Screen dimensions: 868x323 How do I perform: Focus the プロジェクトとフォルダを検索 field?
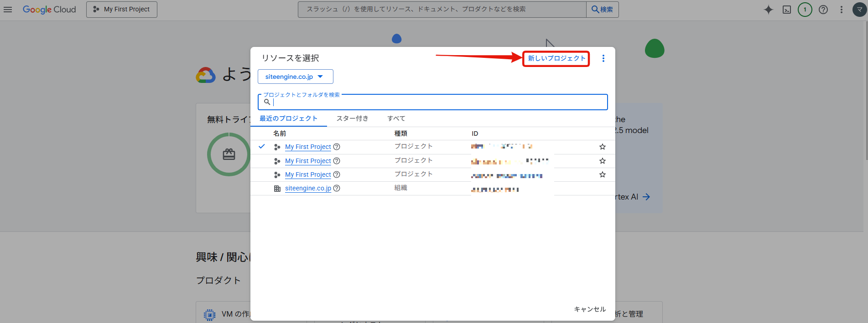coord(433,102)
